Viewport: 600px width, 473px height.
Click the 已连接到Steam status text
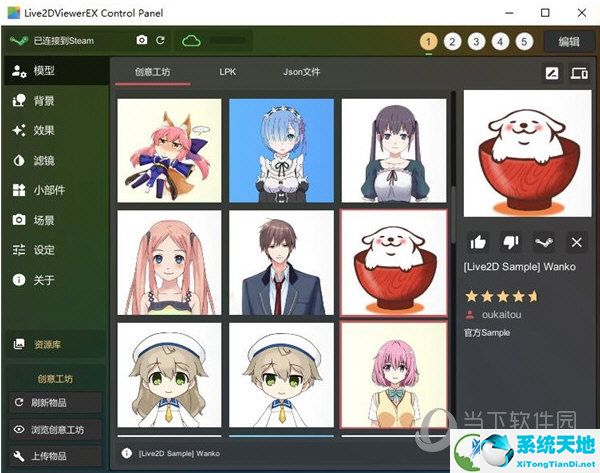[x=64, y=41]
